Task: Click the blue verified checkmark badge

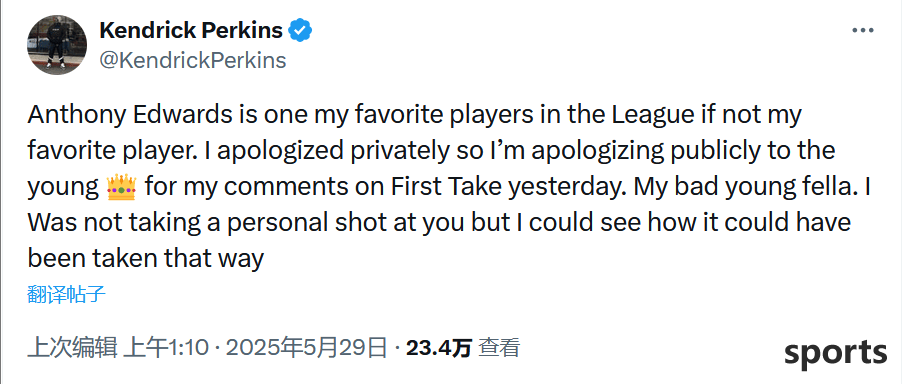Action: pos(300,30)
